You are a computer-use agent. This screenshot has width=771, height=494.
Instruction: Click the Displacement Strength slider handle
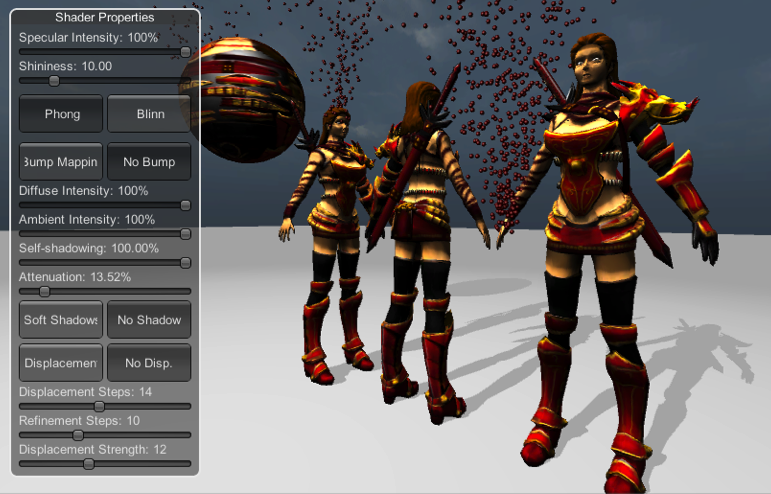(88, 464)
